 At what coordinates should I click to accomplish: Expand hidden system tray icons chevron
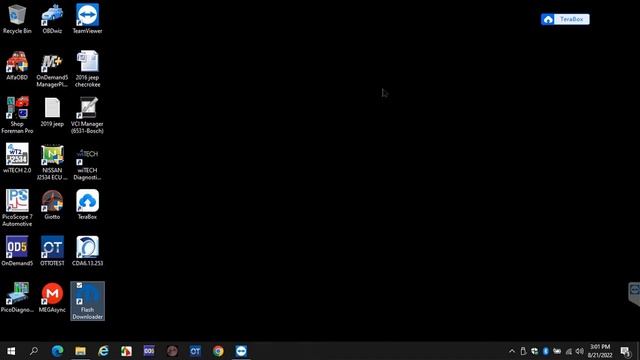tap(512, 351)
